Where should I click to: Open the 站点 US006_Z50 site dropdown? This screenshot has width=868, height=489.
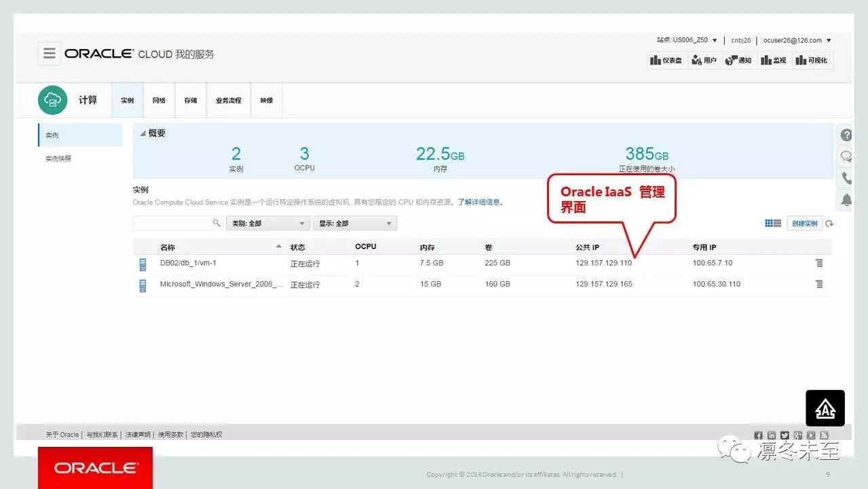[687, 40]
